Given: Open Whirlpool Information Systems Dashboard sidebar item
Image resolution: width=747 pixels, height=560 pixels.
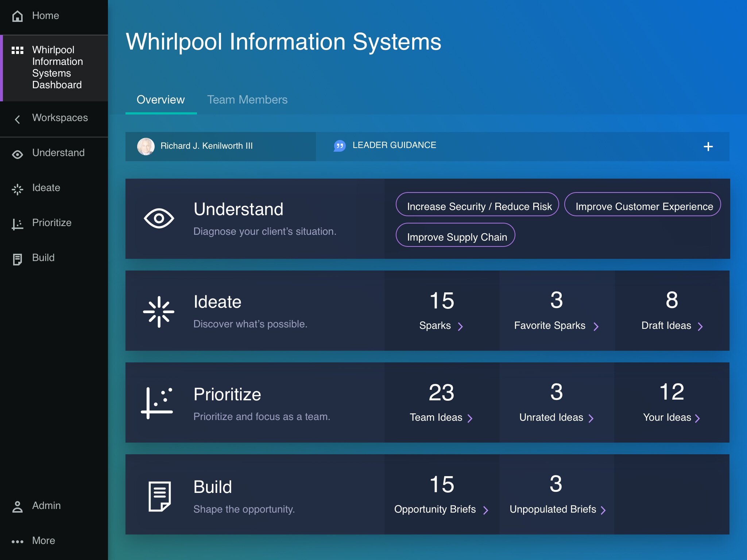Looking at the screenshot, I should click(x=54, y=68).
